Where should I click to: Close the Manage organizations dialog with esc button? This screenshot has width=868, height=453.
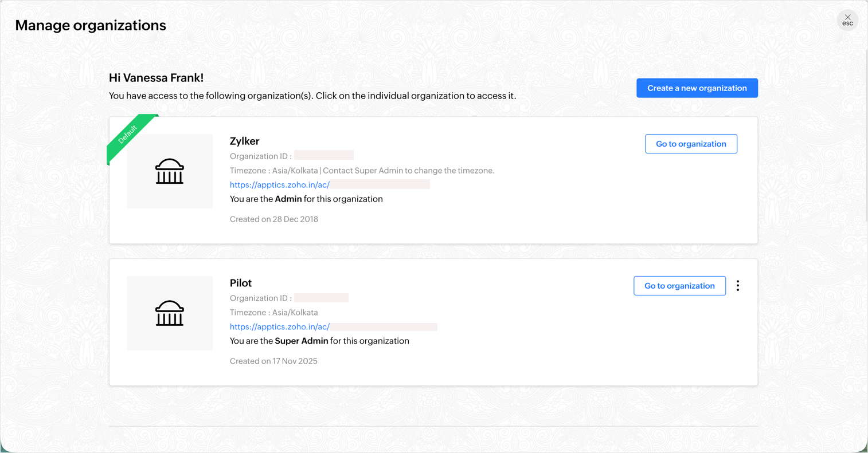coord(847,20)
